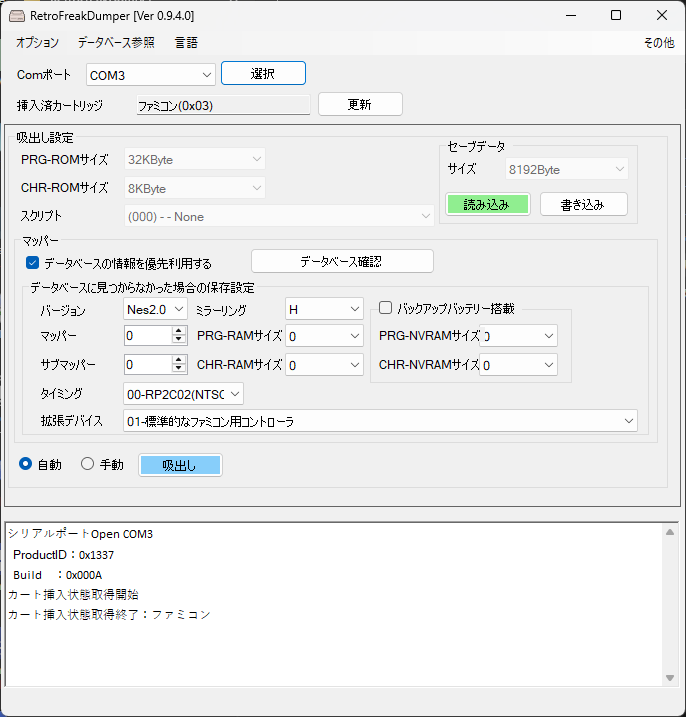Minimize the RetroFreakDumper window
The width and height of the screenshot is (686, 717).
(x=571, y=16)
